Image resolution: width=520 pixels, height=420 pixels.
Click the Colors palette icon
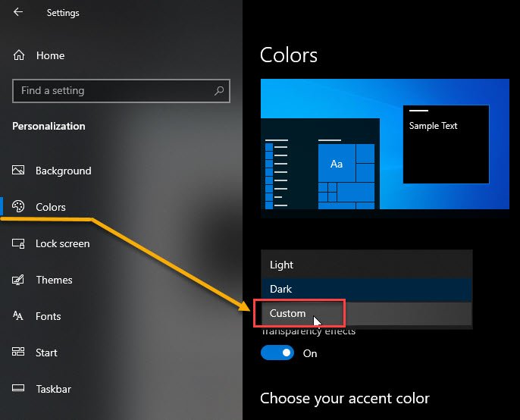[18, 206]
